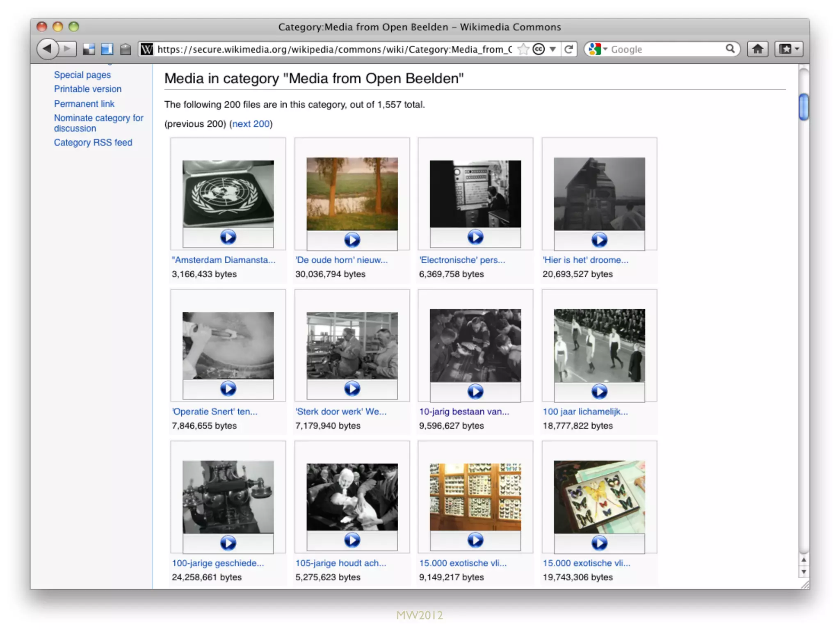Open the URL history dropdown arrow
Screen dimensions: 840x630
[553, 49]
